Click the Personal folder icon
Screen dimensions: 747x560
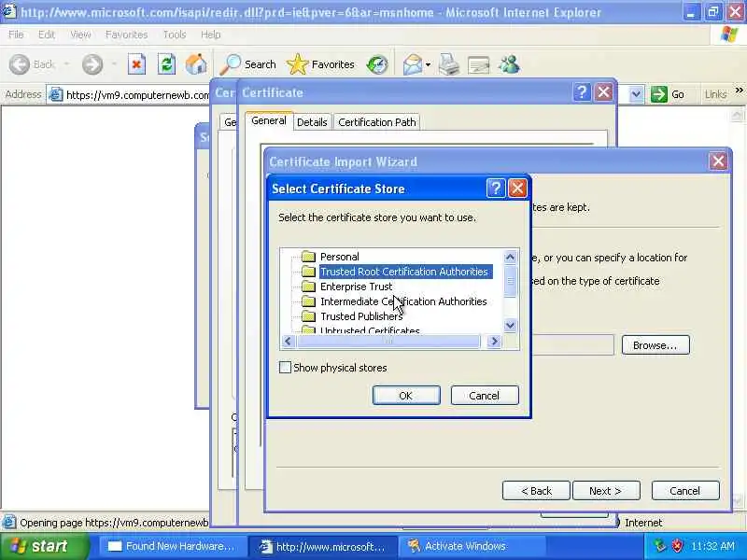pos(308,257)
